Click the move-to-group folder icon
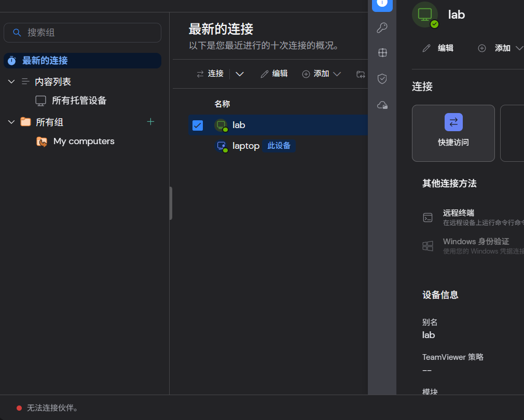The image size is (524, 420). pyautogui.click(x=361, y=74)
